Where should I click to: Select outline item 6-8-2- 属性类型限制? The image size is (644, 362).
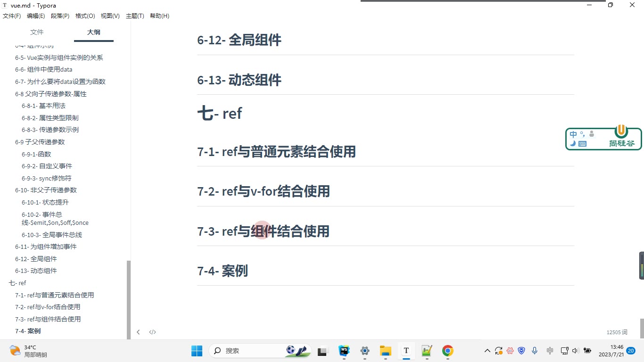[50, 118]
